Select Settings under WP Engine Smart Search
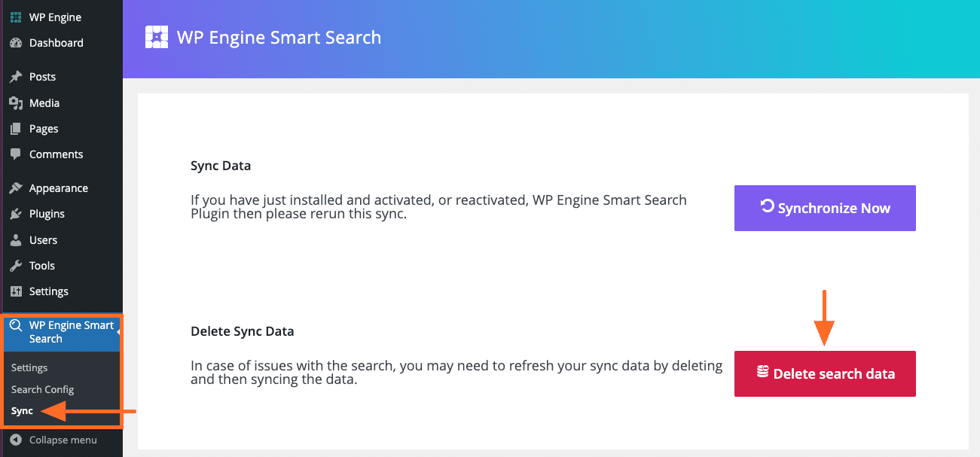 (x=29, y=367)
